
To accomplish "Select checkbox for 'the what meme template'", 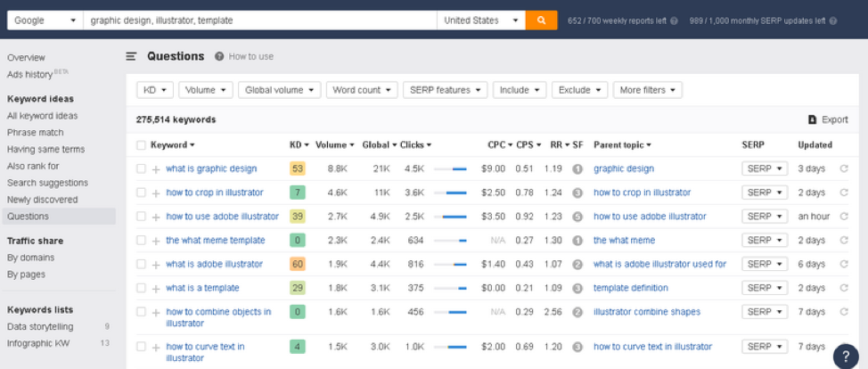I will pyautogui.click(x=141, y=241).
